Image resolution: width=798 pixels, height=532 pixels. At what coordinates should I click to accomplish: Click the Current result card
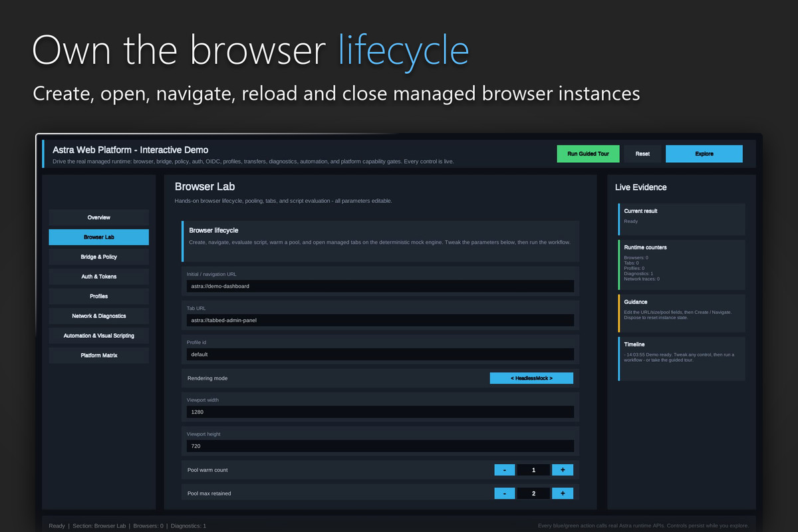coord(682,219)
